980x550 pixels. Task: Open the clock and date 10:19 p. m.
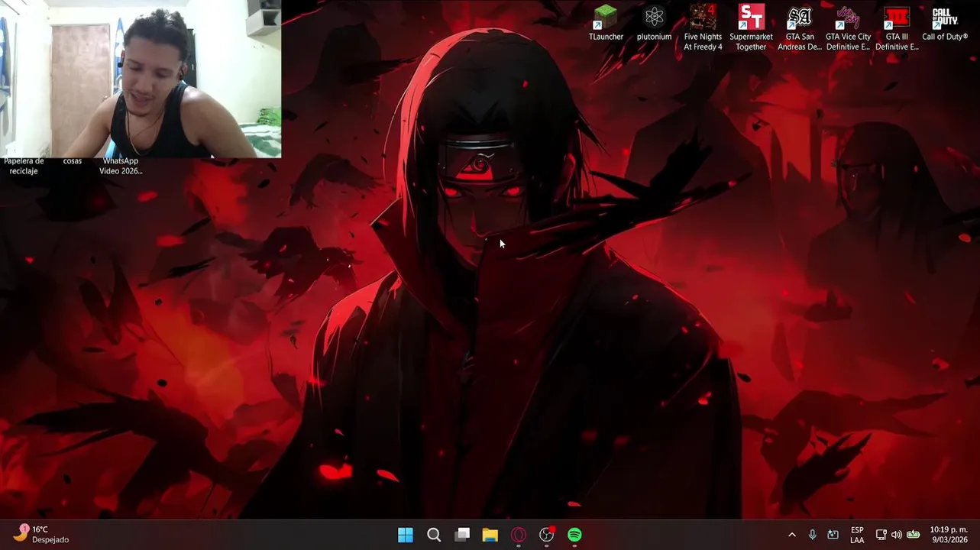click(x=949, y=535)
